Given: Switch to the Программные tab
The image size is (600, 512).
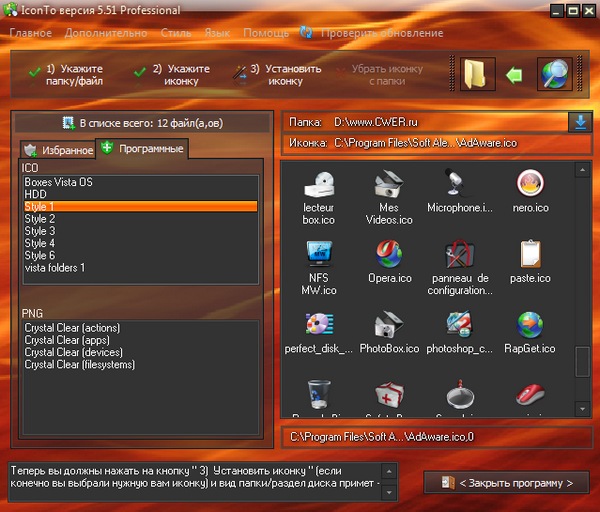Looking at the screenshot, I should click(143, 150).
